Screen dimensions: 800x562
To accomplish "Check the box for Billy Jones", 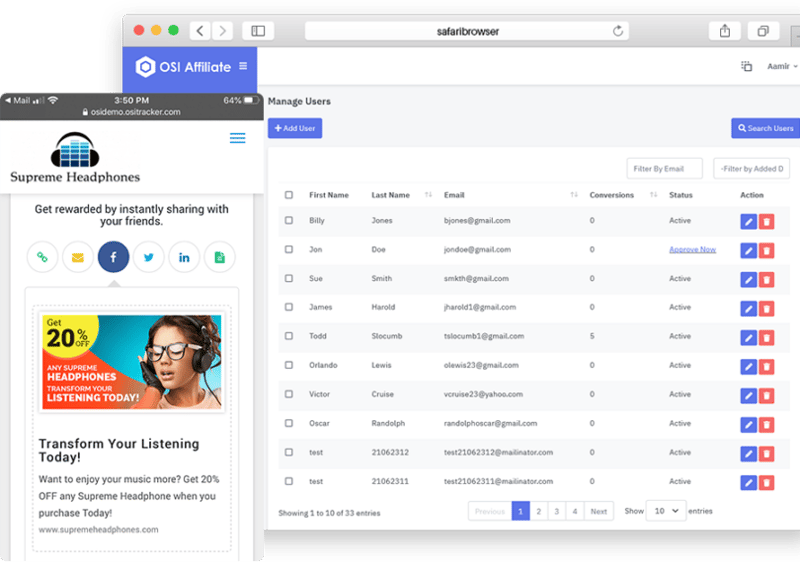I will coord(289,220).
